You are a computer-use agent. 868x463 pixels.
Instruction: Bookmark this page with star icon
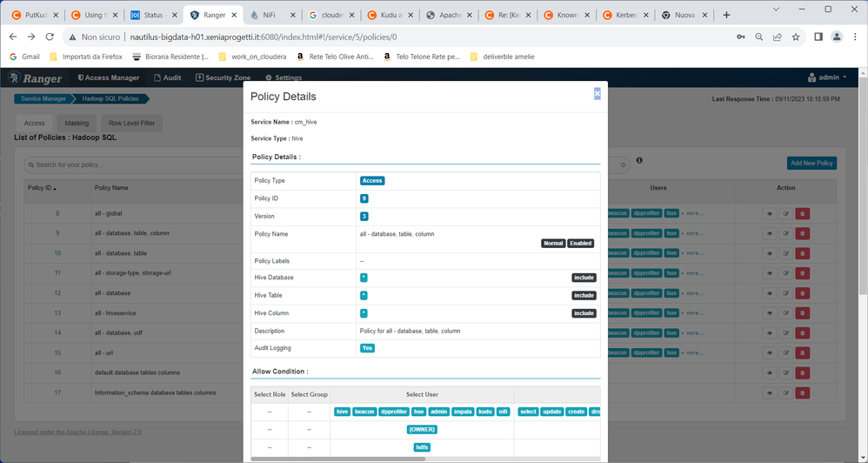pos(796,37)
